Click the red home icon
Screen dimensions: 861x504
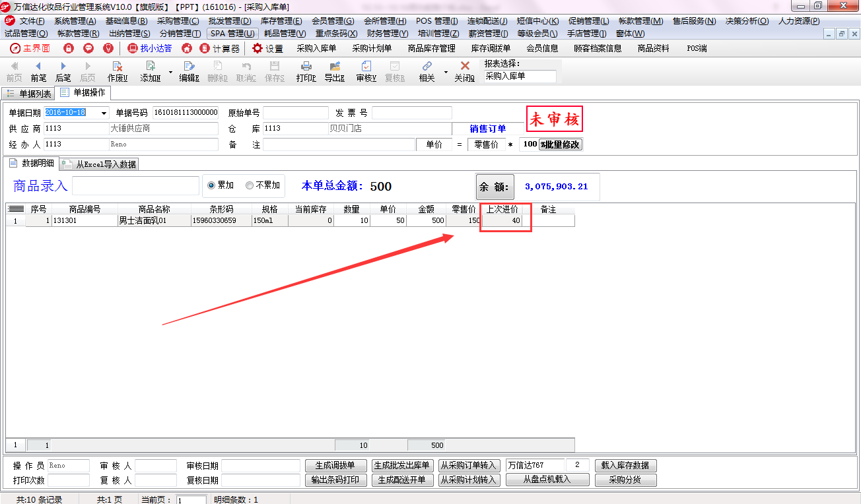187,48
